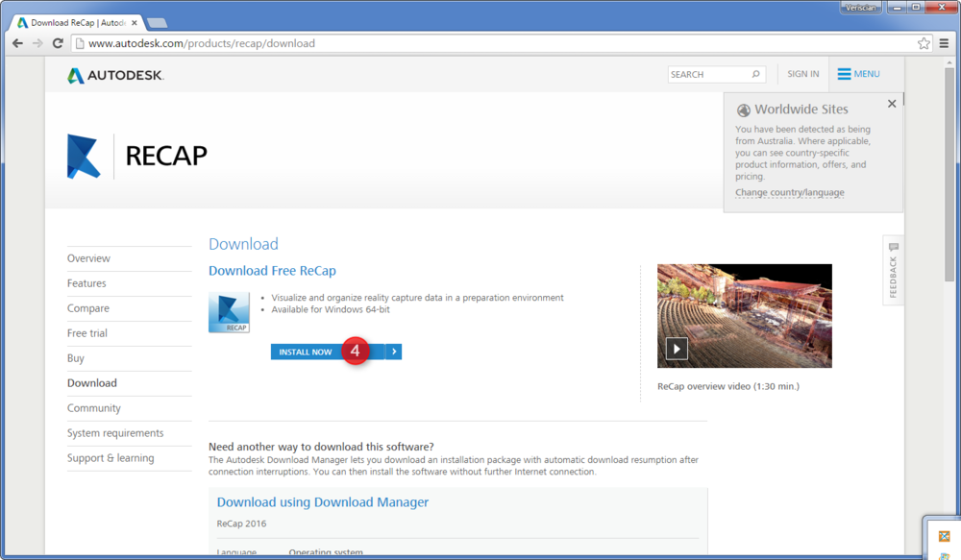This screenshot has height=560, width=961.
Task: Click 'Need another way to download' heading
Action: (x=321, y=447)
